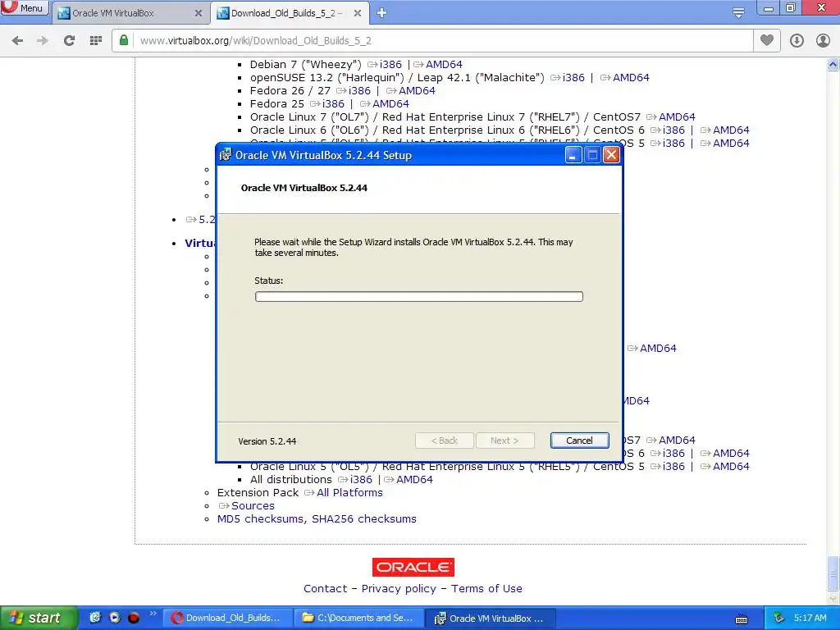Go back to the previous page
The width and height of the screenshot is (840, 630).
click(x=17, y=41)
